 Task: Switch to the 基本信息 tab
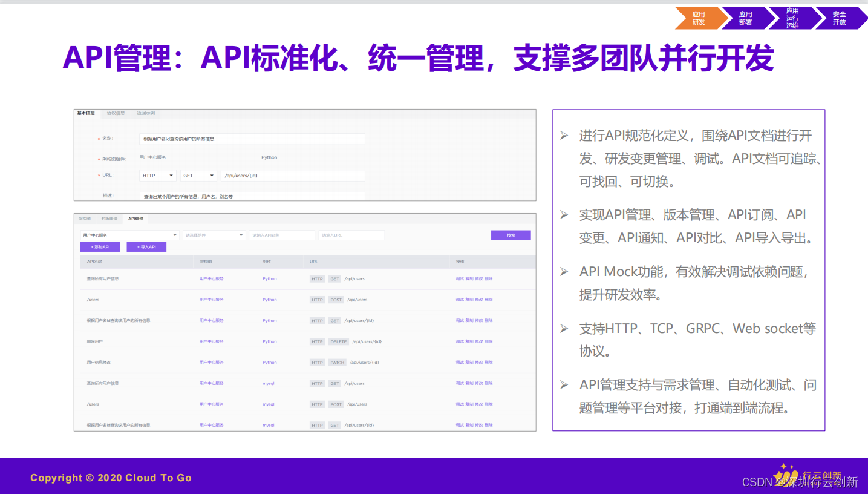tap(86, 113)
